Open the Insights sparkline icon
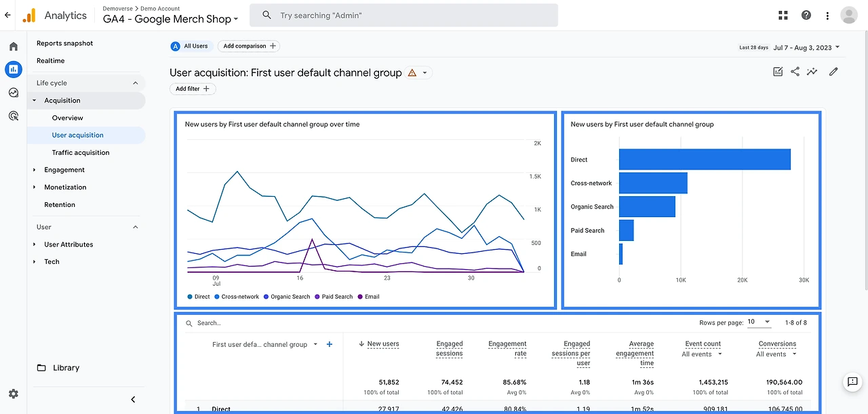The image size is (868, 414). point(812,72)
